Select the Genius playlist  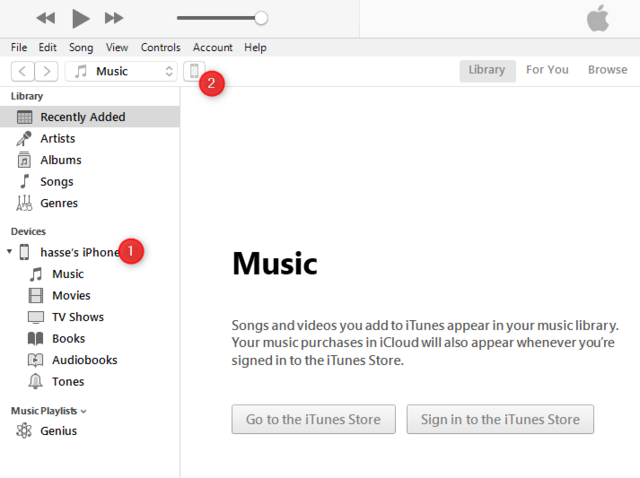[58, 431]
